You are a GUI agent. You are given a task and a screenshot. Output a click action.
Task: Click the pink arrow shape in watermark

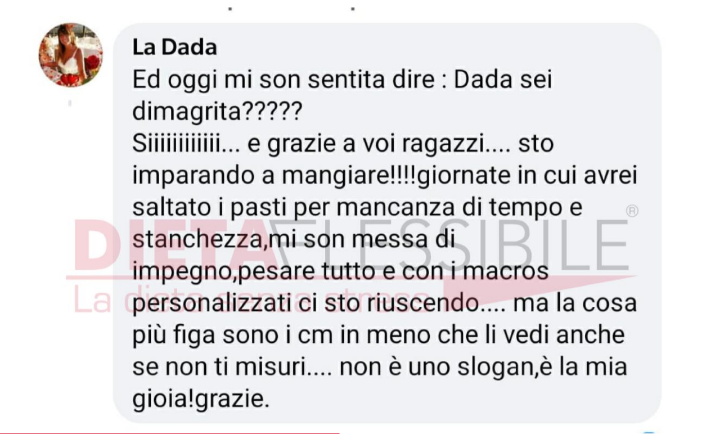(x=540, y=291)
